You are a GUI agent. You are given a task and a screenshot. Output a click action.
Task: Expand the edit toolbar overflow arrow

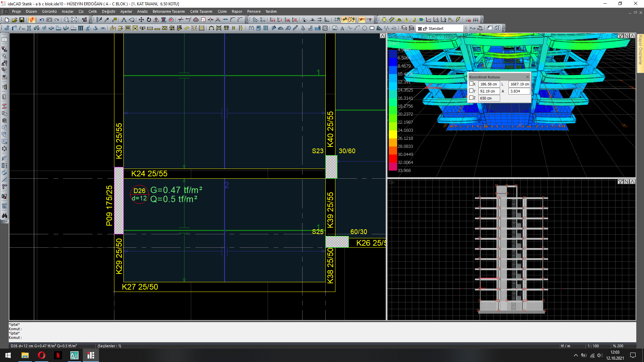(x=247, y=22)
